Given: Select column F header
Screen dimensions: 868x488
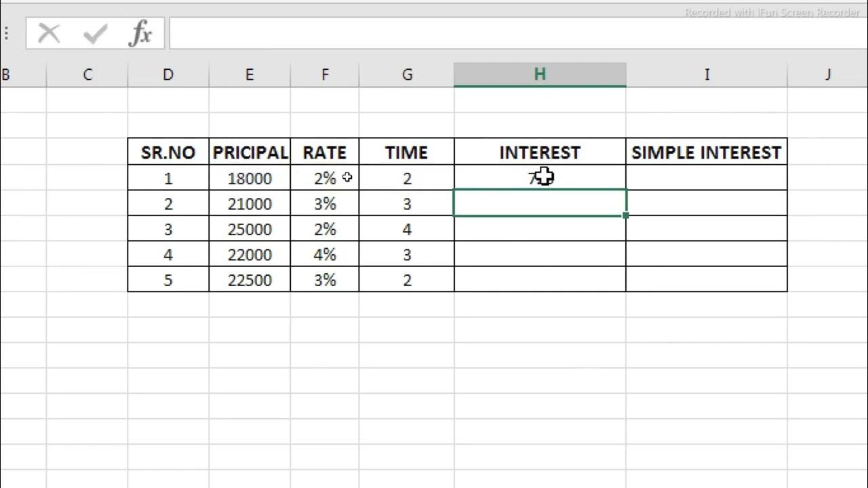Looking at the screenshot, I should click(x=325, y=75).
